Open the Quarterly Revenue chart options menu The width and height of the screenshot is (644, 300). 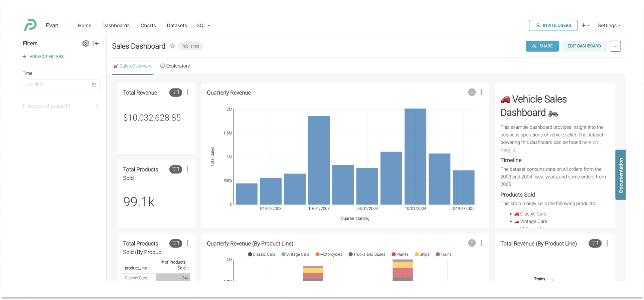pyautogui.click(x=481, y=92)
